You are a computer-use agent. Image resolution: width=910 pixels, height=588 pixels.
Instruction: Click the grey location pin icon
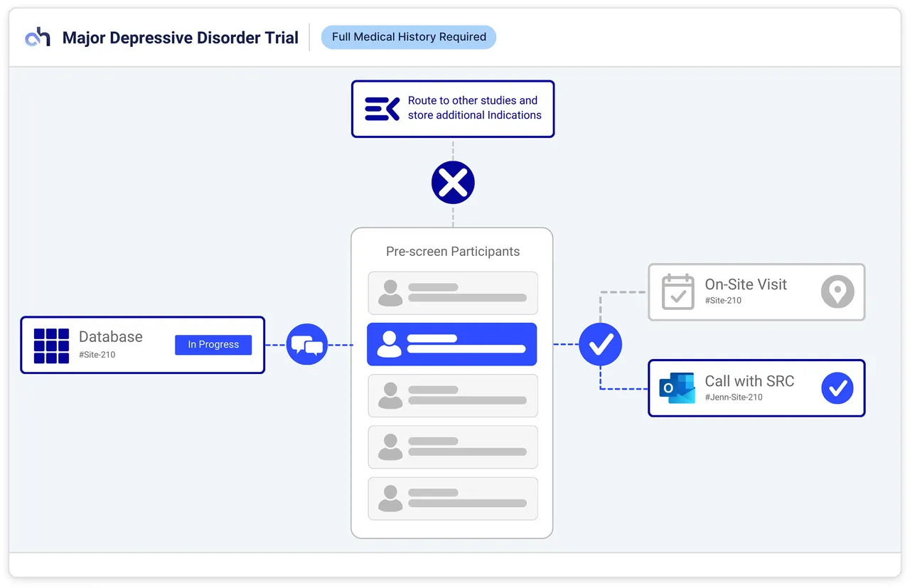[837, 292]
